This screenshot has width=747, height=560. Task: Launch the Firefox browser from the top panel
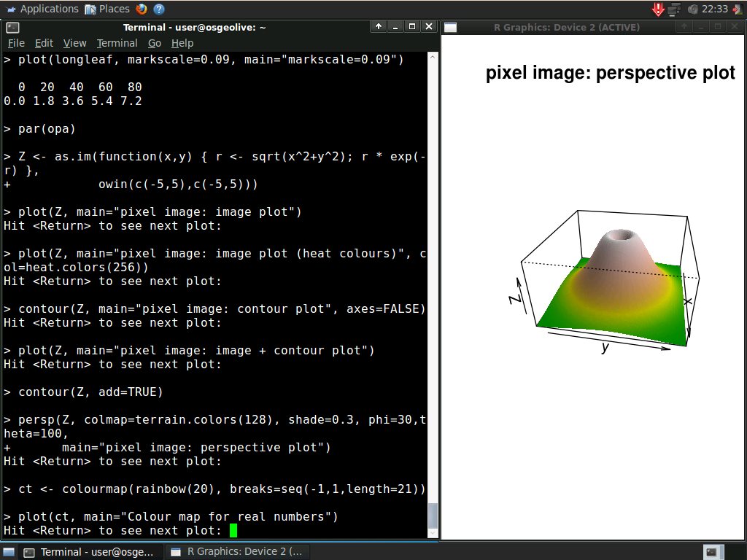tap(141, 9)
